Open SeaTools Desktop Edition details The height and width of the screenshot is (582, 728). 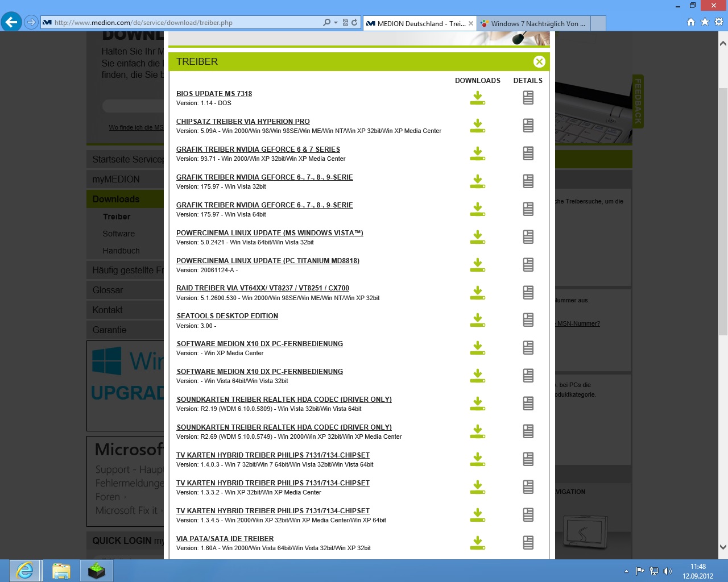click(x=528, y=320)
